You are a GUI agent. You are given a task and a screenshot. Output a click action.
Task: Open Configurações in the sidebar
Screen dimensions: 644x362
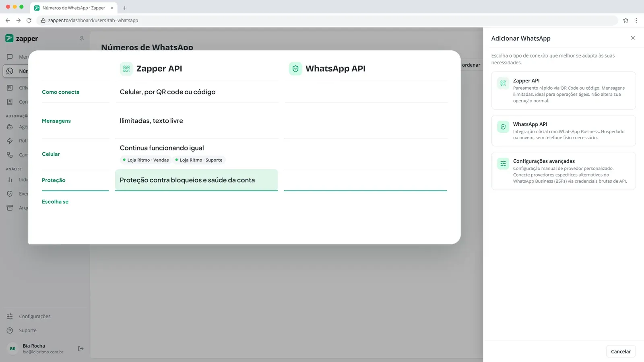(35, 317)
